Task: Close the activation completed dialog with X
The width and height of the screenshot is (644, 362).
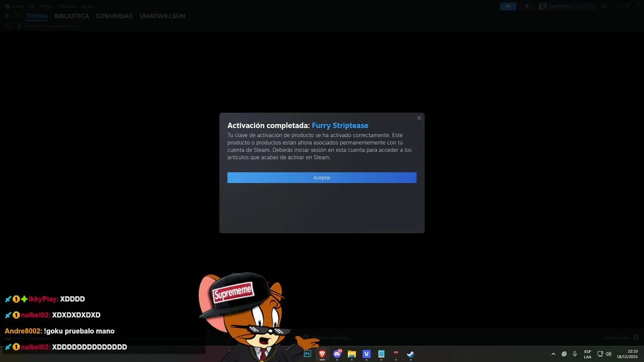Action: pos(419,118)
